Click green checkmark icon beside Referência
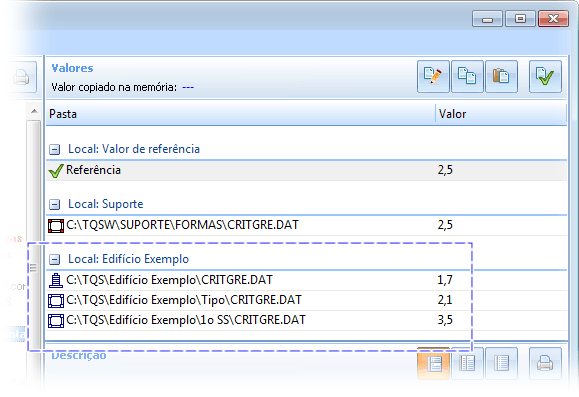 point(56,171)
